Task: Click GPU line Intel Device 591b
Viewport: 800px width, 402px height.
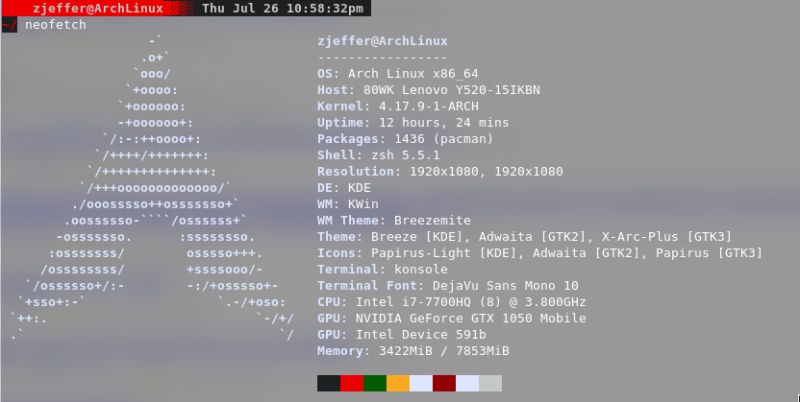Action: (x=402, y=335)
